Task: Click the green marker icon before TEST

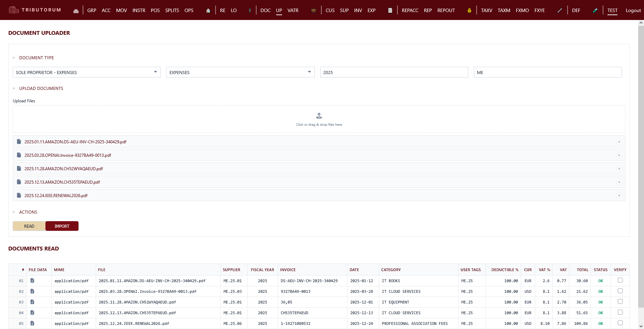Action: pyautogui.click(x=595, y=10)
